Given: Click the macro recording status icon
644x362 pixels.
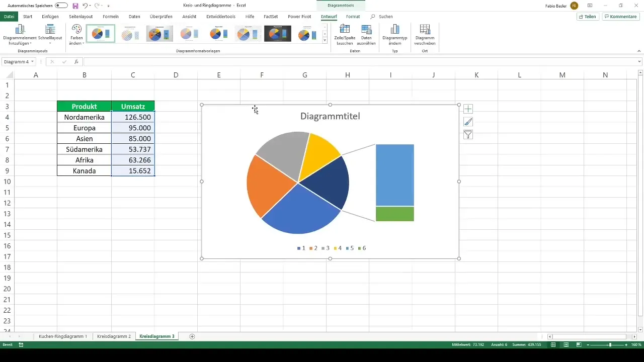Looking at the screenshot, I should click(21, 344).
